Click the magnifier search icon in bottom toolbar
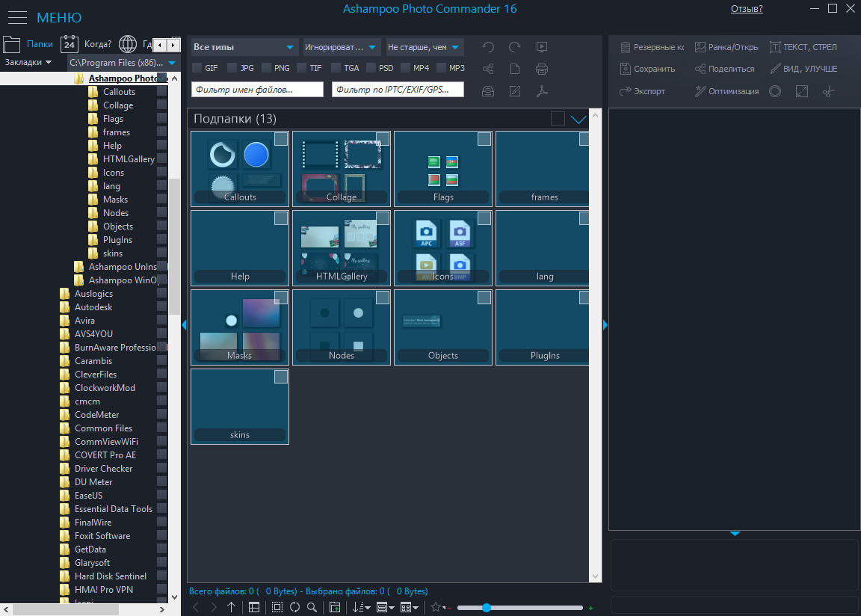 (x=312, y=607)
